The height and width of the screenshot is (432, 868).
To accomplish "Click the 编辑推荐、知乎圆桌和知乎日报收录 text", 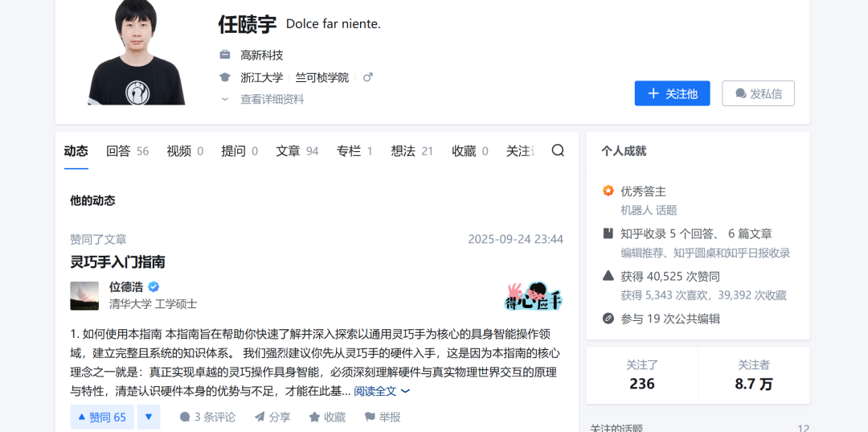I will tap(706, 253).
